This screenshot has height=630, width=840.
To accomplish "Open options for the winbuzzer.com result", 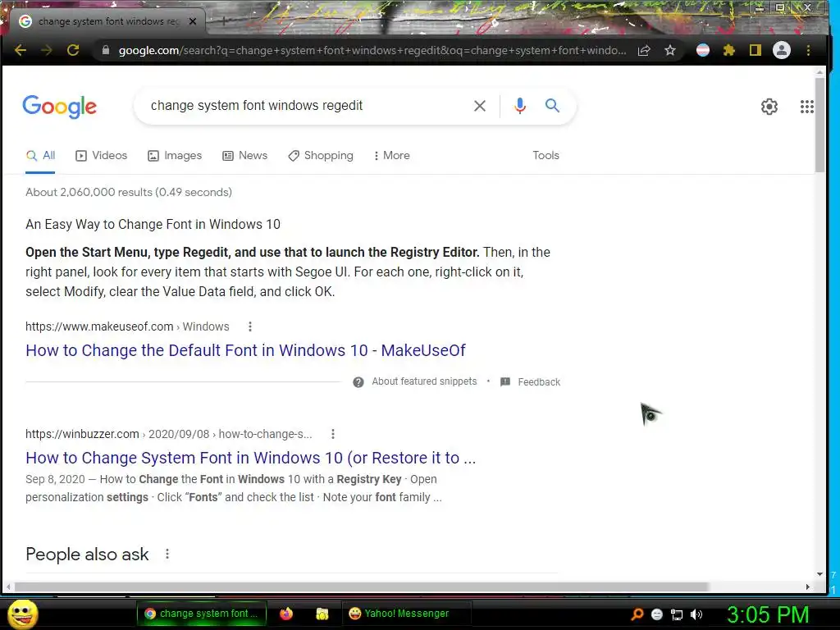I will [x=333, y=435].
